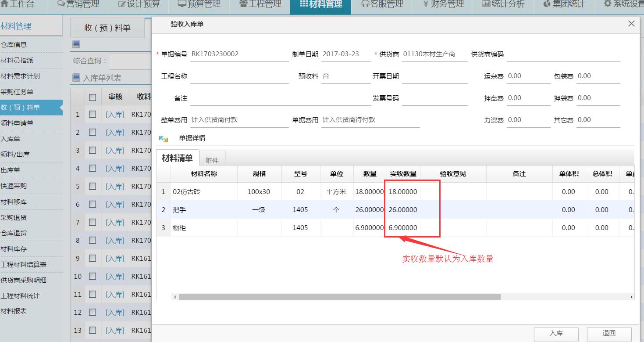Check the checkbox on row 5
644x342 pixels.
point(93,186)
